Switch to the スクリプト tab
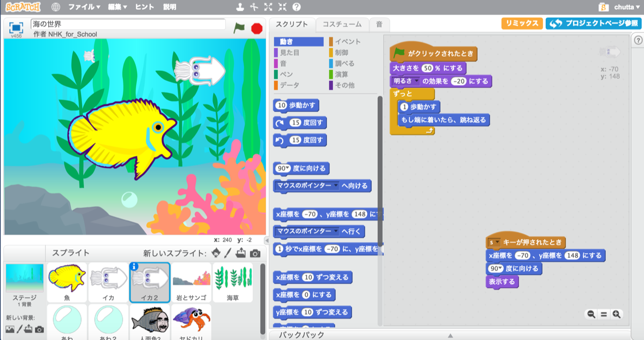The width and height of the screenshot is (644, 340). coord(292,24)
